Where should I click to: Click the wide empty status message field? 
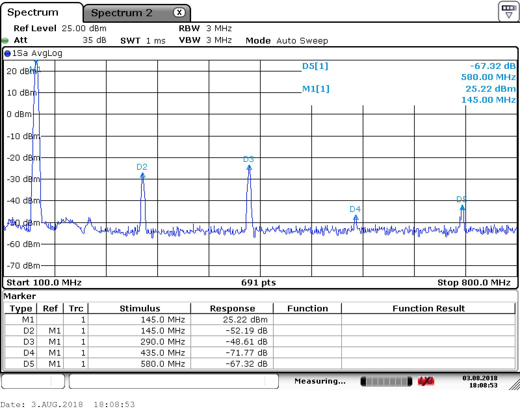[174, 381]
